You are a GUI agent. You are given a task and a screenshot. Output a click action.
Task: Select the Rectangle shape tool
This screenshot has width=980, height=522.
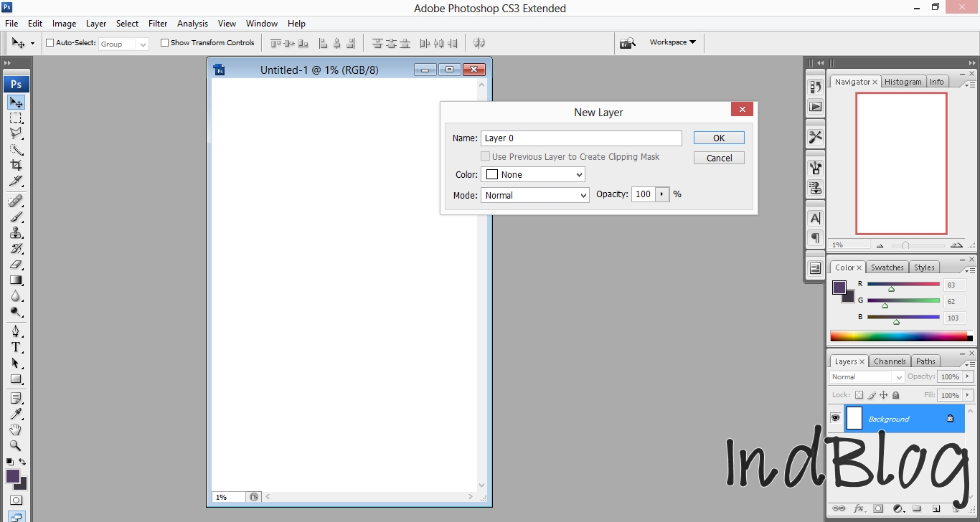click(16, 379)
